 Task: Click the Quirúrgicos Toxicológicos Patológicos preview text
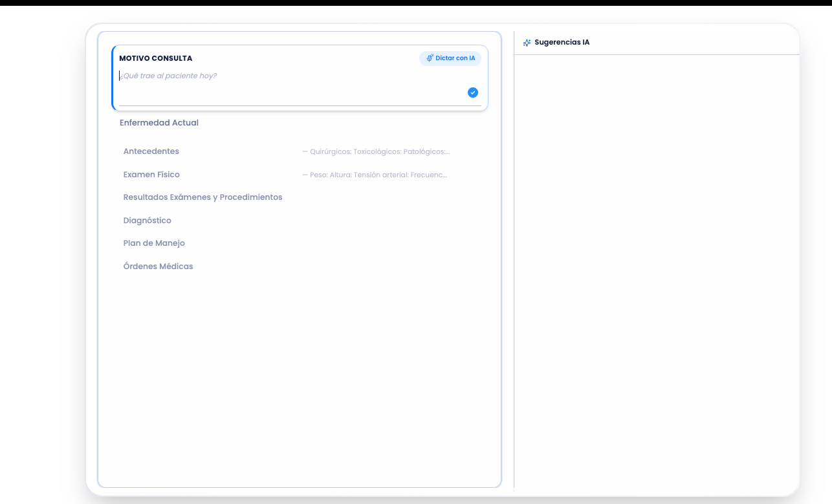(377, 152)
